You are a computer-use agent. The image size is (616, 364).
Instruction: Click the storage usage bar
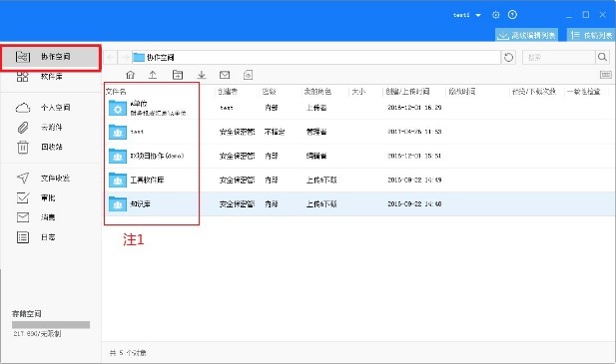pyautogui.click(x=51, y=325)
